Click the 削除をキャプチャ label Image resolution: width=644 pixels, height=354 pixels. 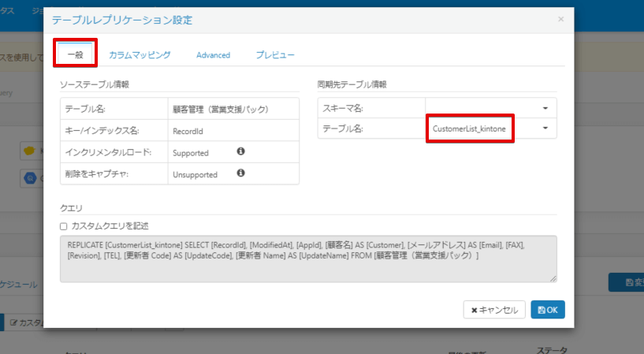click(x=96, y=173)
